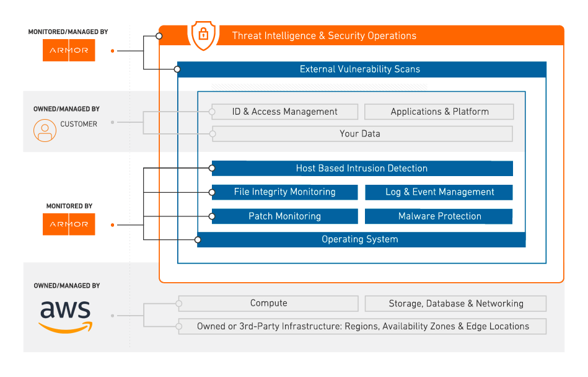Viewport: 588px width, 377px height.
Task: Click the connector node on External Vulnerability Scans
Action: click(177, 69)
